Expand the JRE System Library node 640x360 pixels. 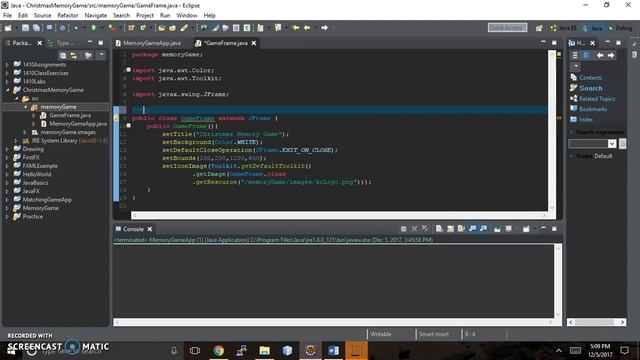click(16, 140)
